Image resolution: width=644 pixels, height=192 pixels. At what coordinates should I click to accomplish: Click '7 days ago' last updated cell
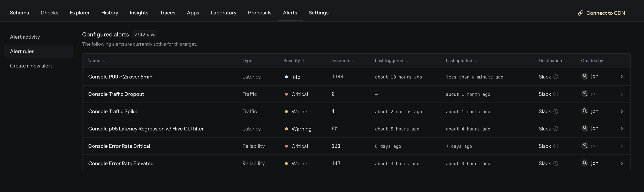(459, 146)
